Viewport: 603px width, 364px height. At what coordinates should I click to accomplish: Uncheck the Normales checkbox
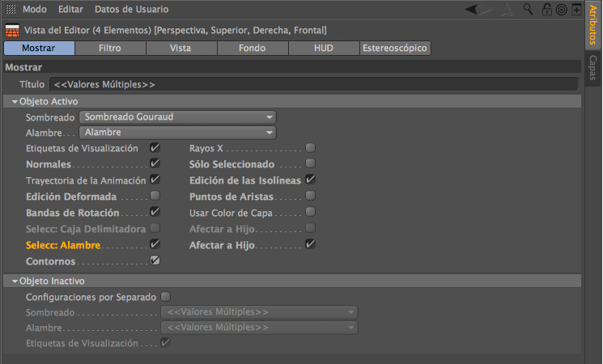pos(155,163)
